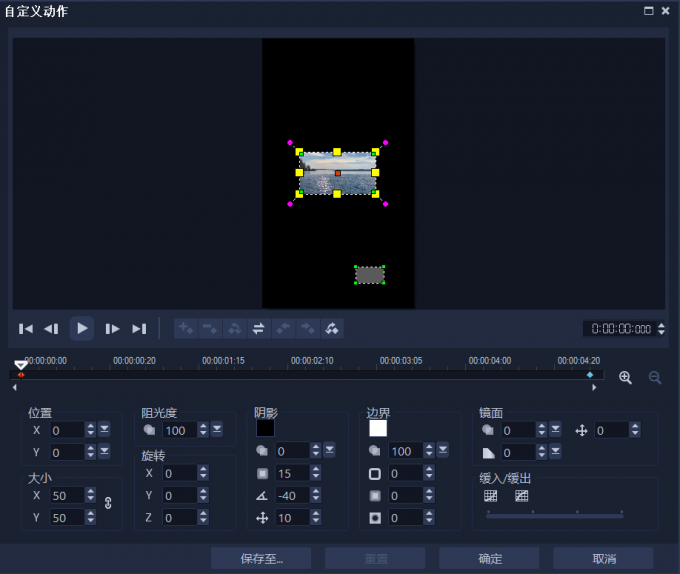Click the 取消 button

click(x=603, y=558)
